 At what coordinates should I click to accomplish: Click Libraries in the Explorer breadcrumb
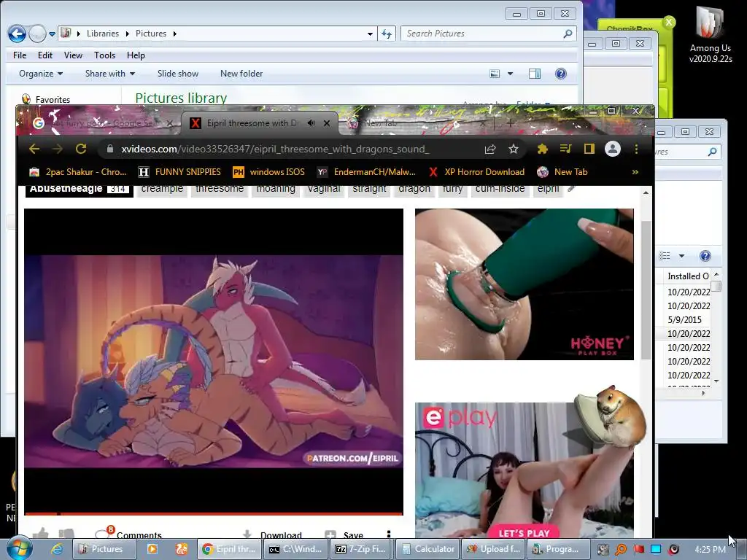click(103, 34)
